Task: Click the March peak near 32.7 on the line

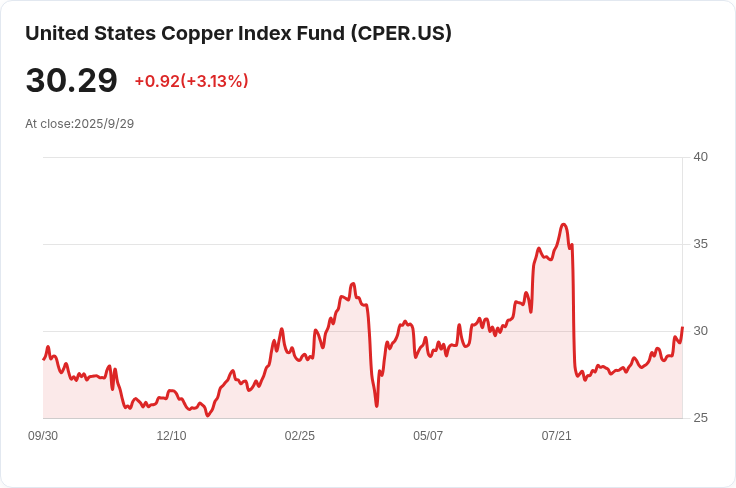Action: (x=353, y=283)
